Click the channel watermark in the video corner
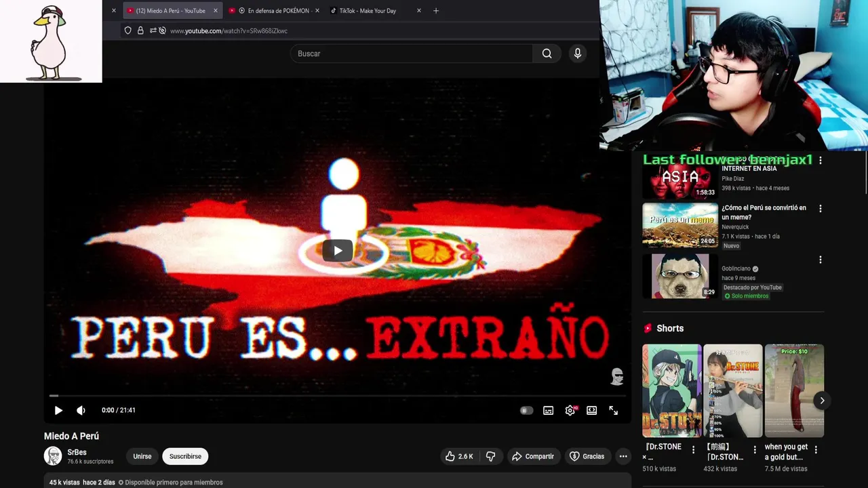The height and width of the screenshot is (488, 868). pos(617,376)
